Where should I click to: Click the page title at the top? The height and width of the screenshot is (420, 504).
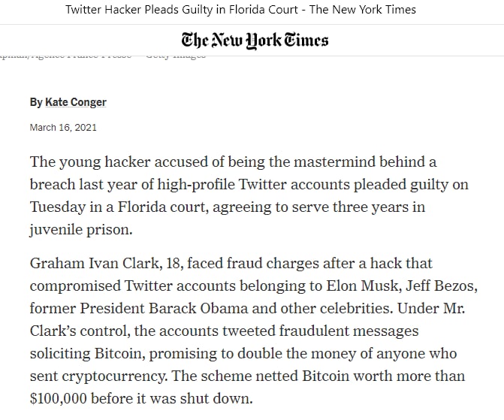tap(240, 10)
